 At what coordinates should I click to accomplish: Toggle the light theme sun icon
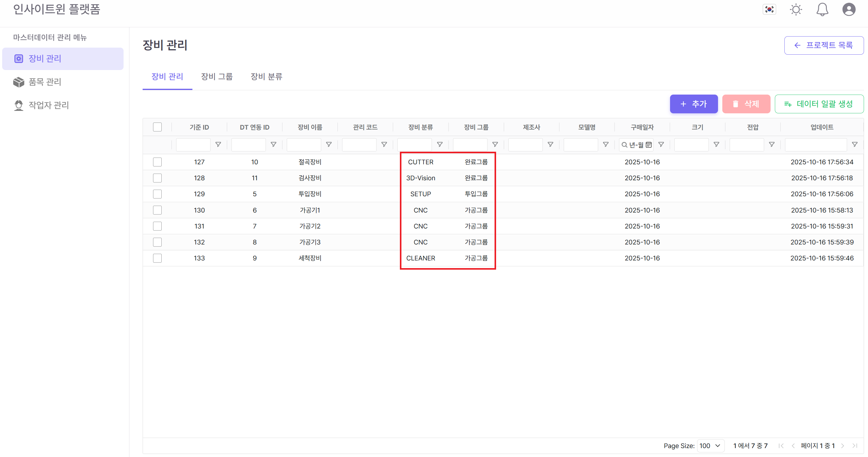click(x=796, y=10)
